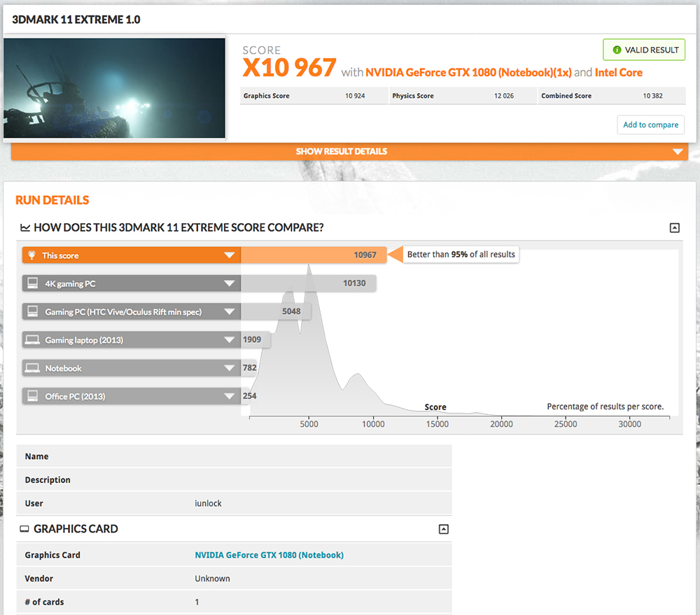Click the desktop icon for Gaming PC HTC Vive
700x615 pixels.
pos(33,311)
